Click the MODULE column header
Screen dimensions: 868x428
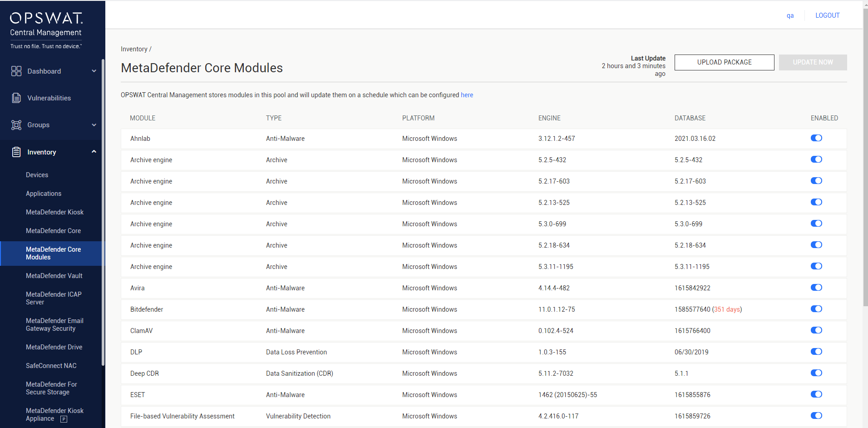(x=143, y=118)
